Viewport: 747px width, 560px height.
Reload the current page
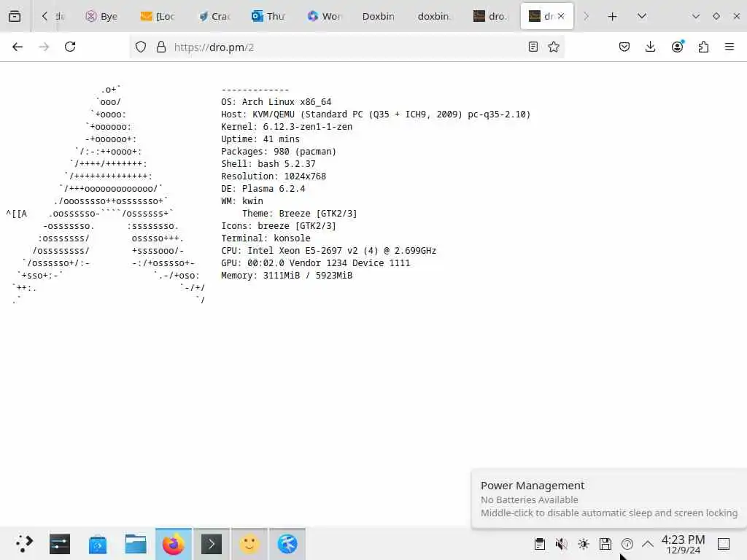70,47
